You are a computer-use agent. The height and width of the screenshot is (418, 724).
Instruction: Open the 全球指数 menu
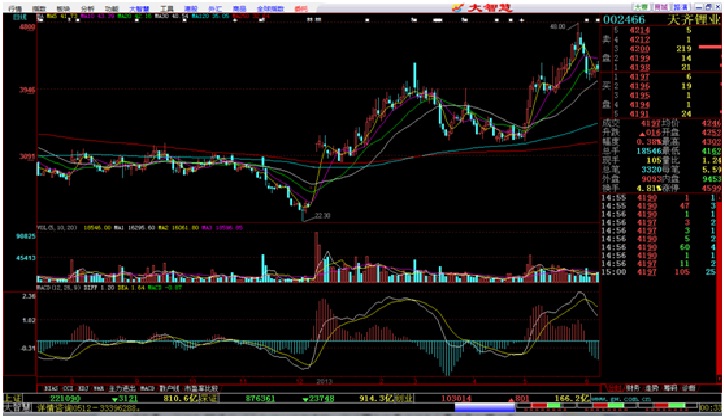271,8
